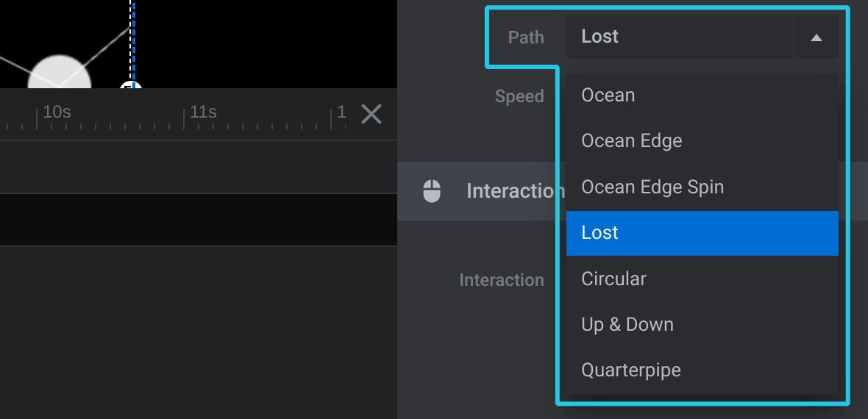This screenshot has width=868, height=419.
Task: Pick the Quarterpipe path option
Action: [702, 370]
